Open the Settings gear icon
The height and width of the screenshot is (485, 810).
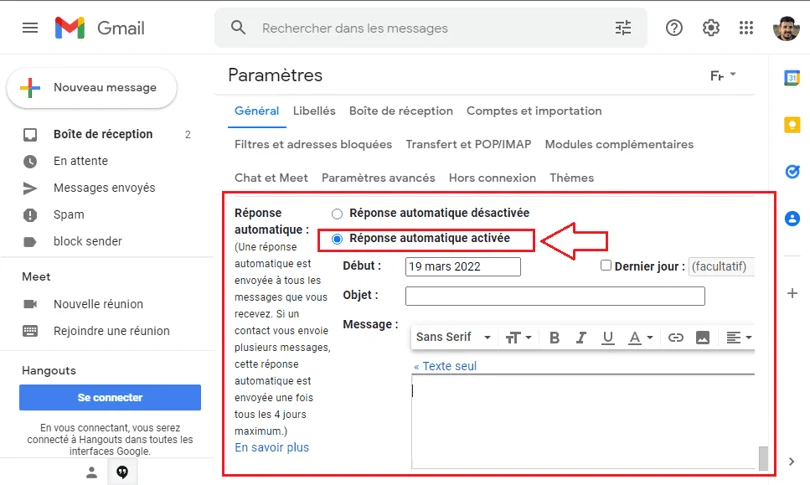tap(710, 28)
